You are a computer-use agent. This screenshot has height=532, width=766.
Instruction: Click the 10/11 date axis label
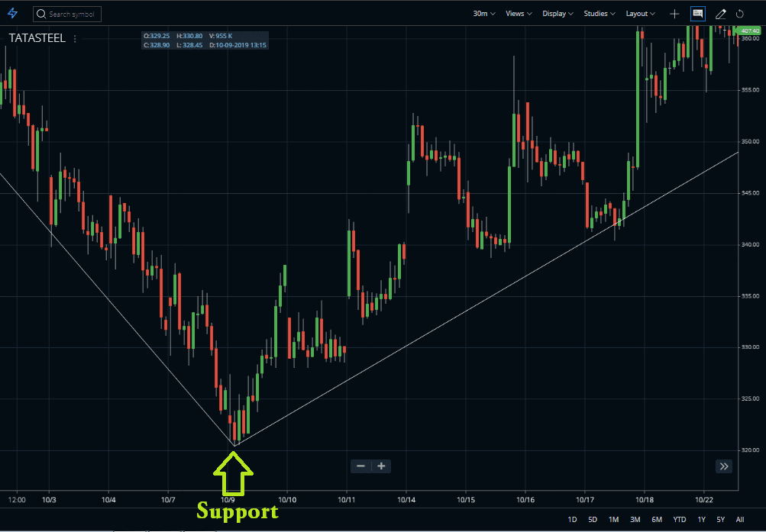coord(347,500)
